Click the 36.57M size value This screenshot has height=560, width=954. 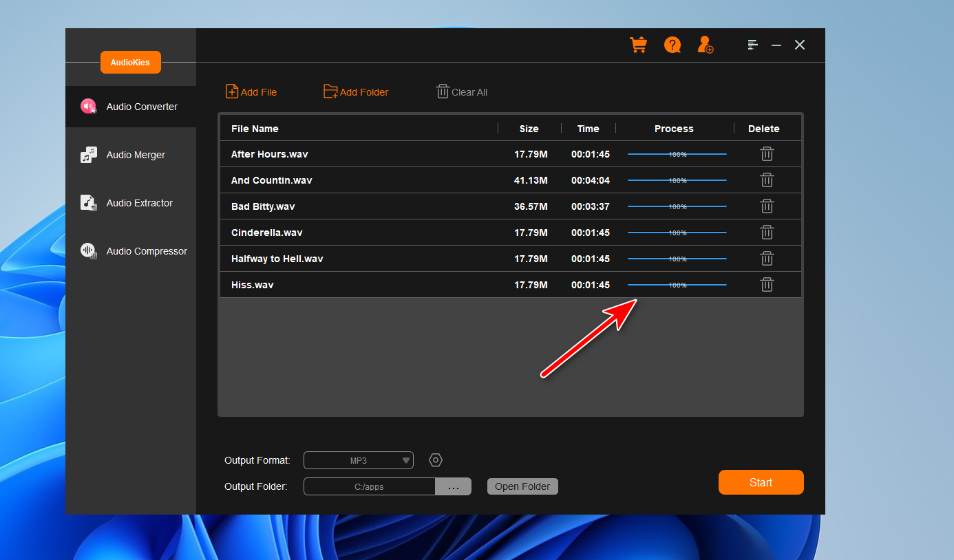point(531,206)
